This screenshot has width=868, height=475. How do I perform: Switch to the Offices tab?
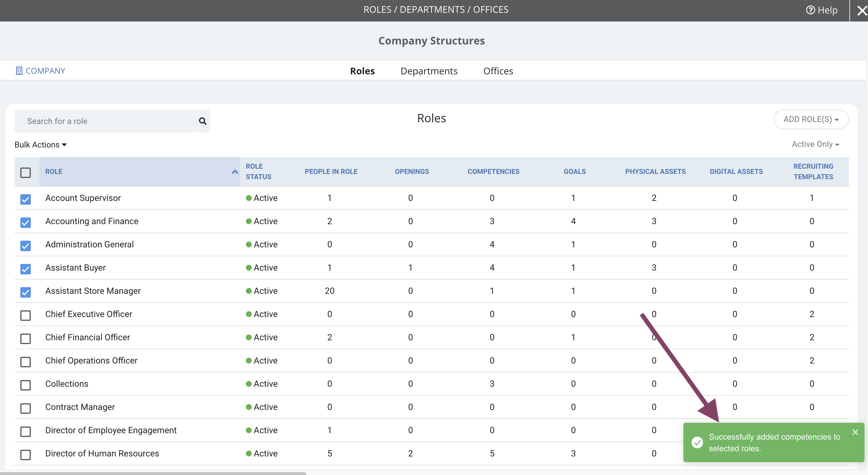click(498, 71)
